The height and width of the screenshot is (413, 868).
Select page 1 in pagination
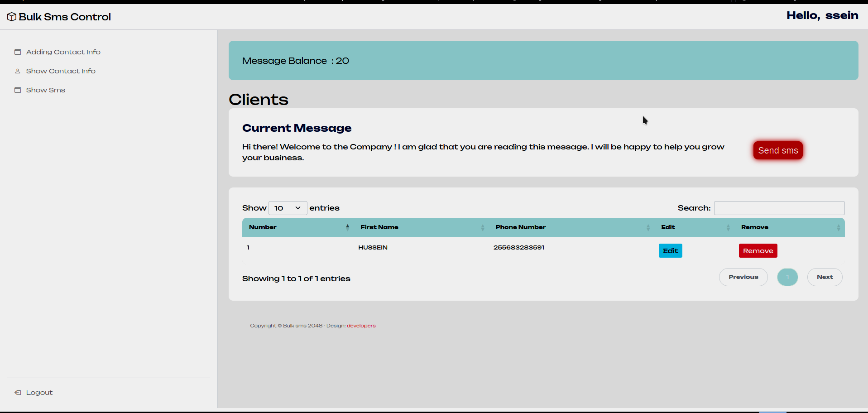pos(787,277)
